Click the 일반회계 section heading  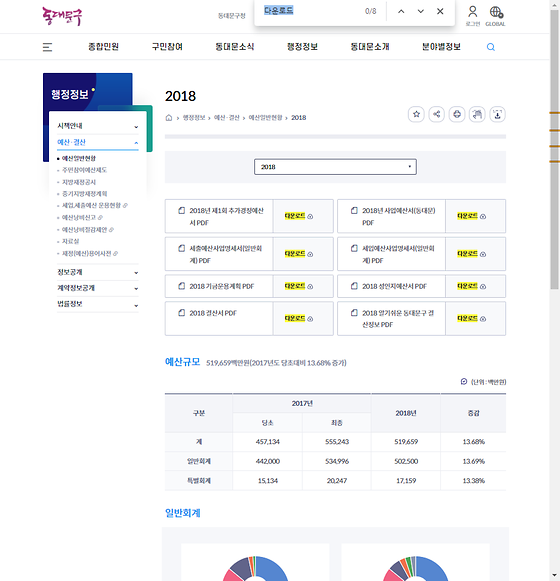click(x=182, y=513)
